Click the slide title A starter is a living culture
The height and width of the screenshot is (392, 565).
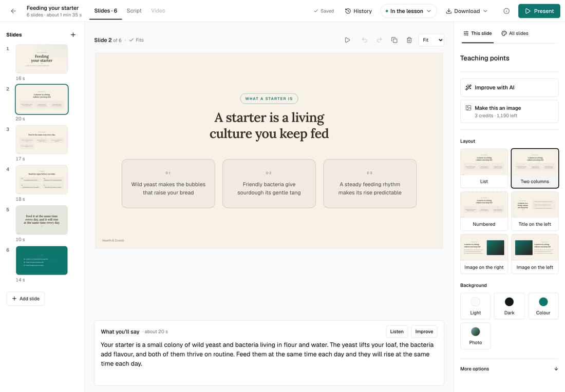(x=269, y=125)
